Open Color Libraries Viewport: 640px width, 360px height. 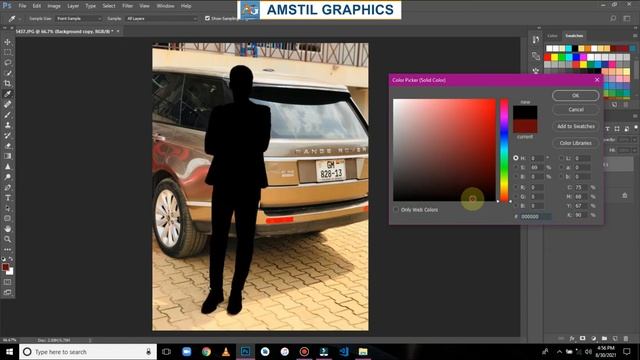[x=576, y=143]
